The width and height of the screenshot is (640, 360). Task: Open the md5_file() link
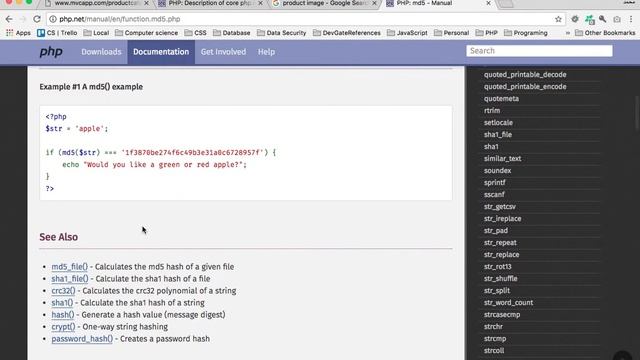point(69,267)
